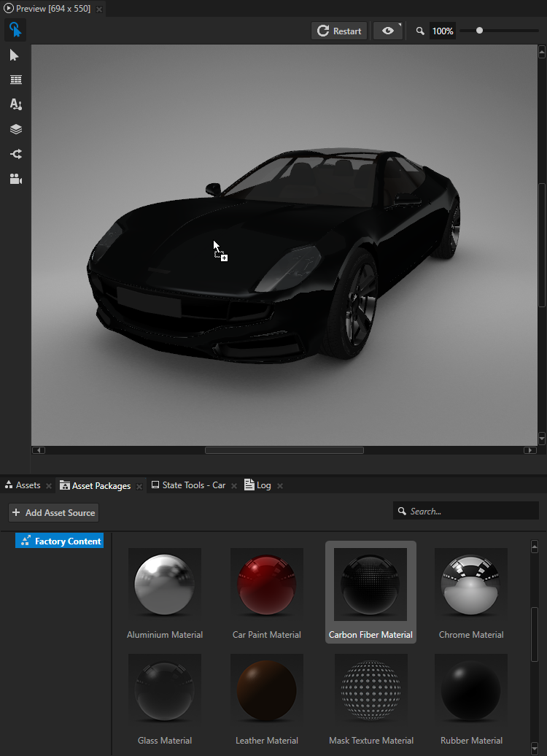Switch to the Asset Packages tab
Viewport: 547px width, 756px height.
pos(96,485)
